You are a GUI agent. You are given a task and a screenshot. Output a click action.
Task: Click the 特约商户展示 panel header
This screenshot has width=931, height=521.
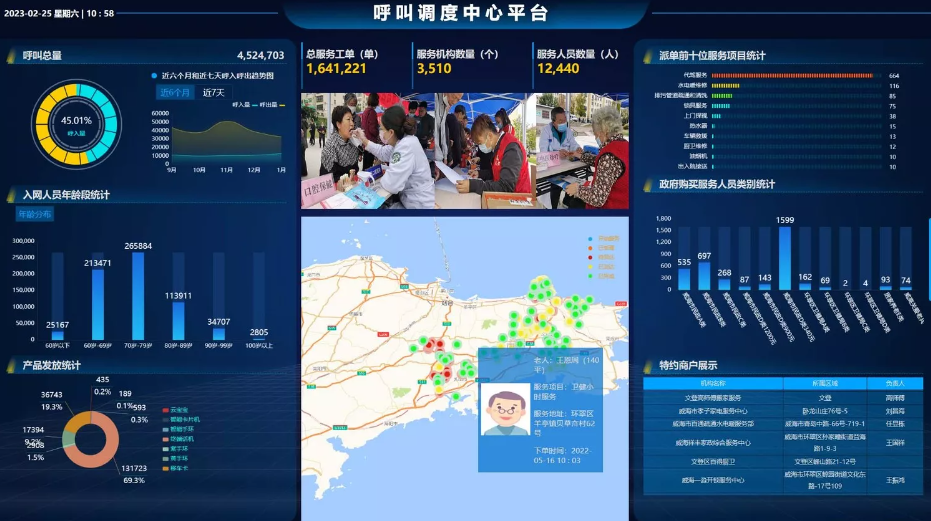[688, 365]
